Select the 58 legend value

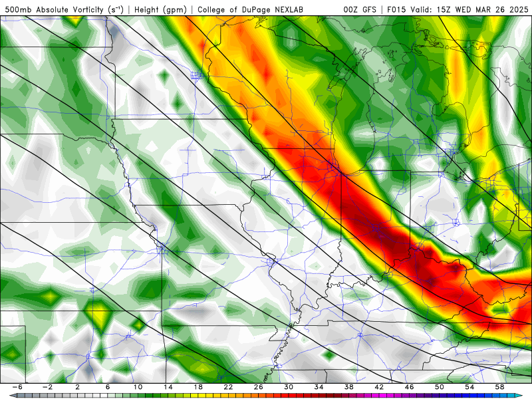coord(499,387)
